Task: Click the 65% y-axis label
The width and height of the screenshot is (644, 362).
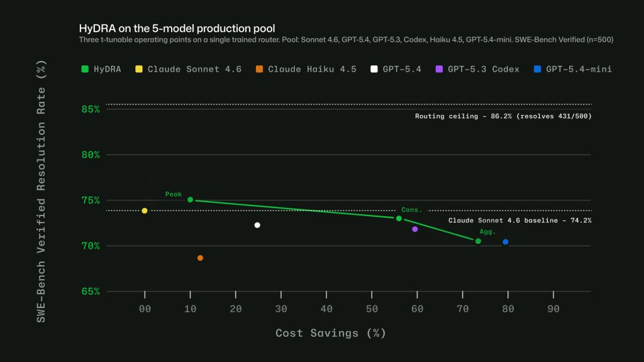Action: [x=91, y=292]
